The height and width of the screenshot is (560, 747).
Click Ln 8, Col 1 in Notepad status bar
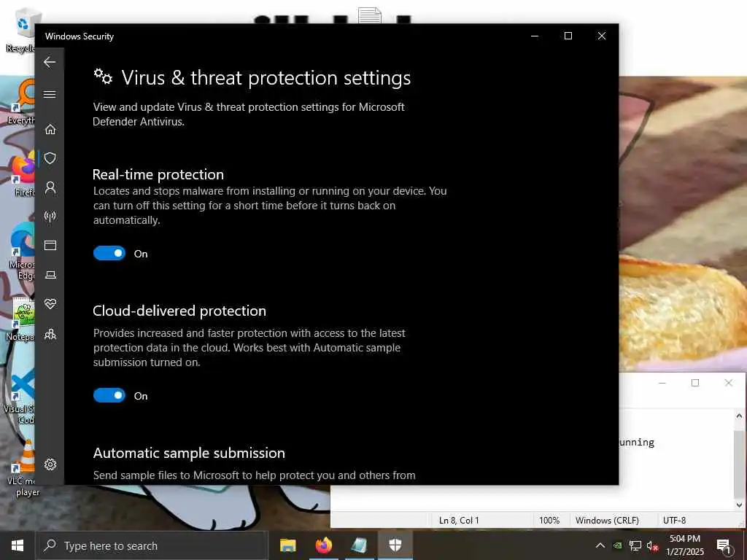click(x=459, y=521)
